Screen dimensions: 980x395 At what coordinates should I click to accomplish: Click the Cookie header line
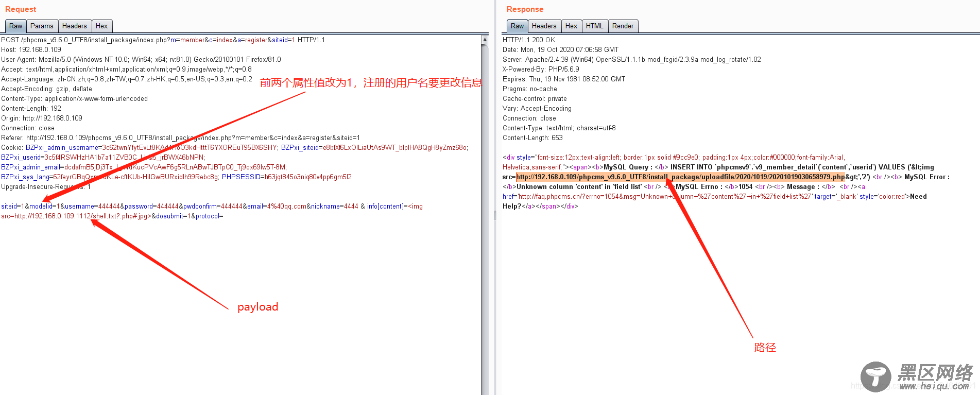click(x=234, y=147)
